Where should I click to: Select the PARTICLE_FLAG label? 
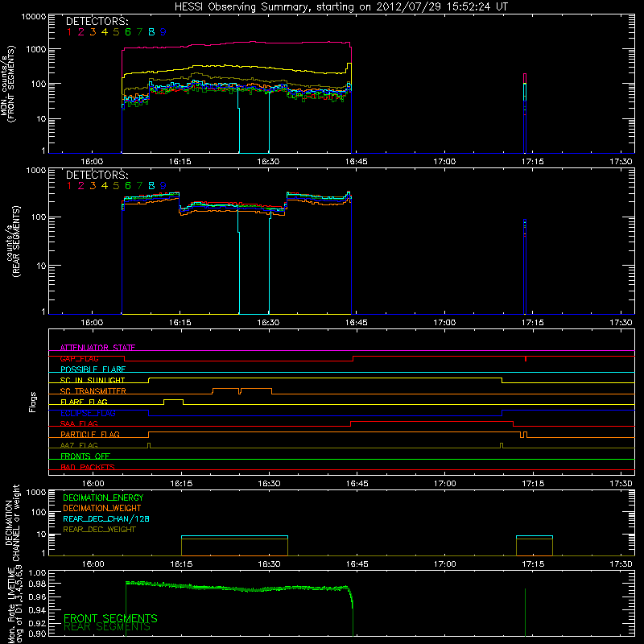pos(90,434)
